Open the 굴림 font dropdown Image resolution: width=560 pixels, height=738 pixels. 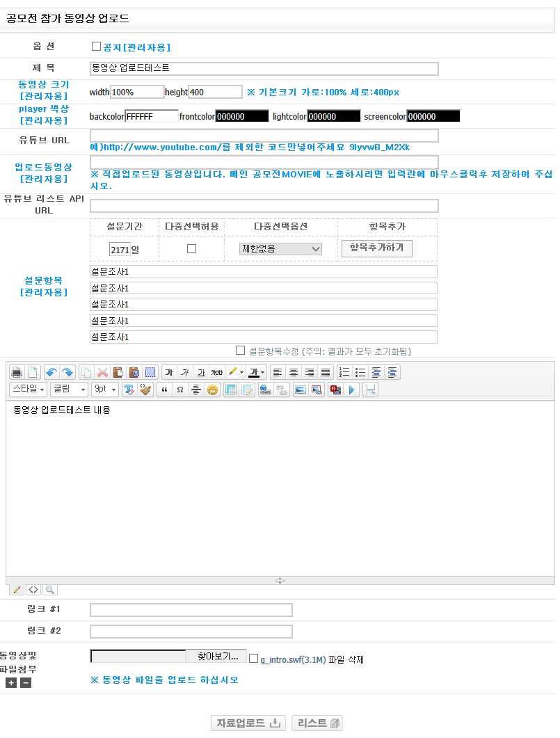(70, 390)
